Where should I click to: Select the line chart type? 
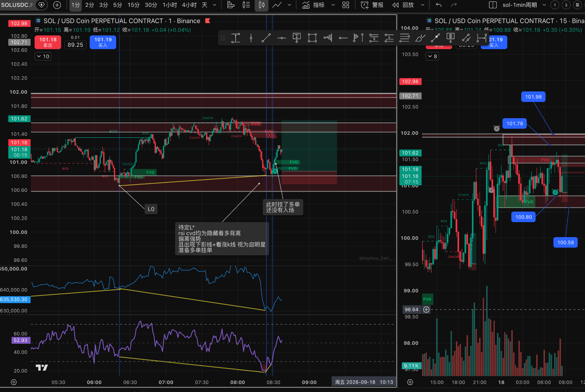coord(277,5)
